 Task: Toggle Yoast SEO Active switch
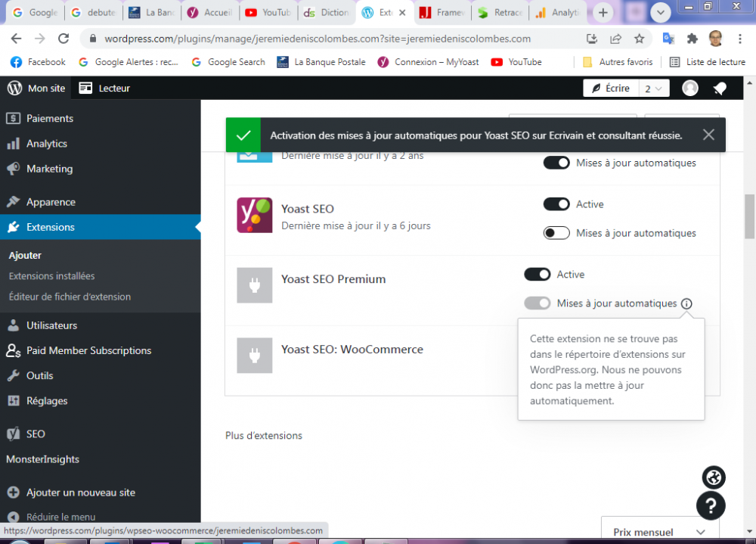click(556, 204)
